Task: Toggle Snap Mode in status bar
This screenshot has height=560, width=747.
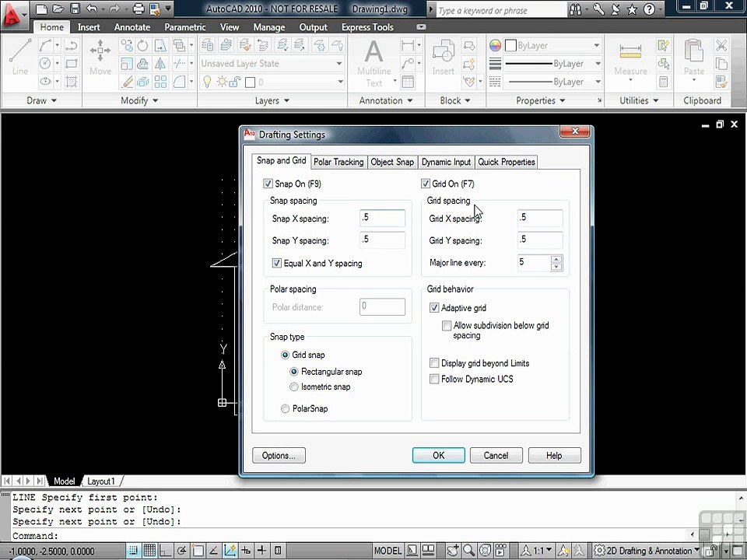Action: [x=133, y=551]
